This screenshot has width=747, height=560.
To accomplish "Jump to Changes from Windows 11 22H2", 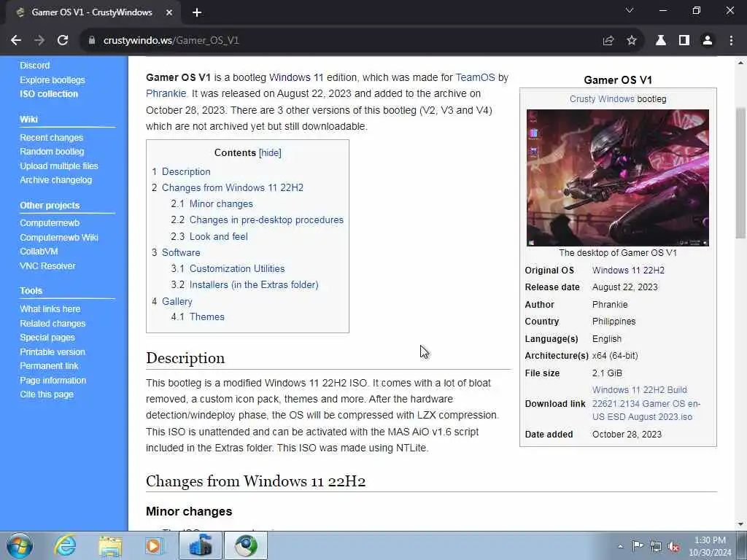I will coord(233,187).
